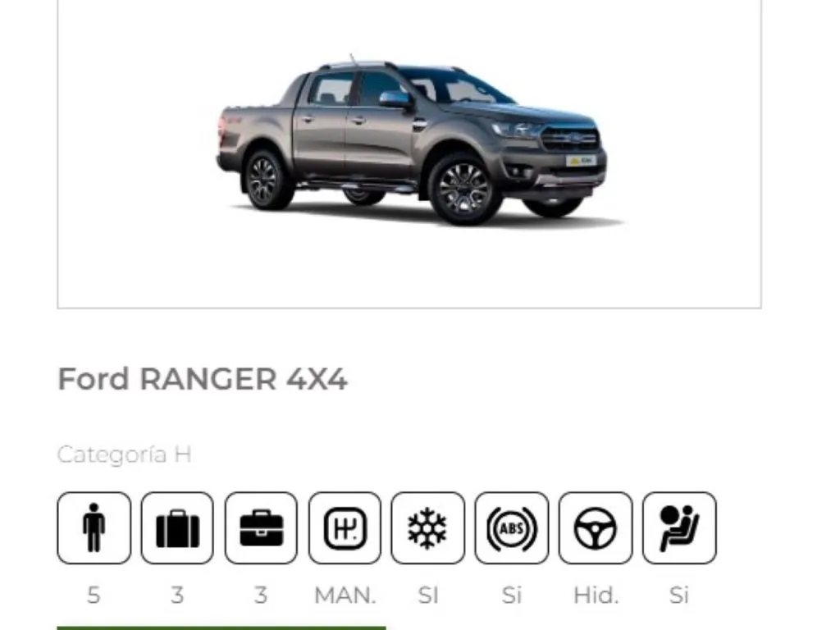Image resolution: width=840 pixels, height=630 pixels.
Task: Click the air conditioning snowflake icon
Action: point(427,527)
